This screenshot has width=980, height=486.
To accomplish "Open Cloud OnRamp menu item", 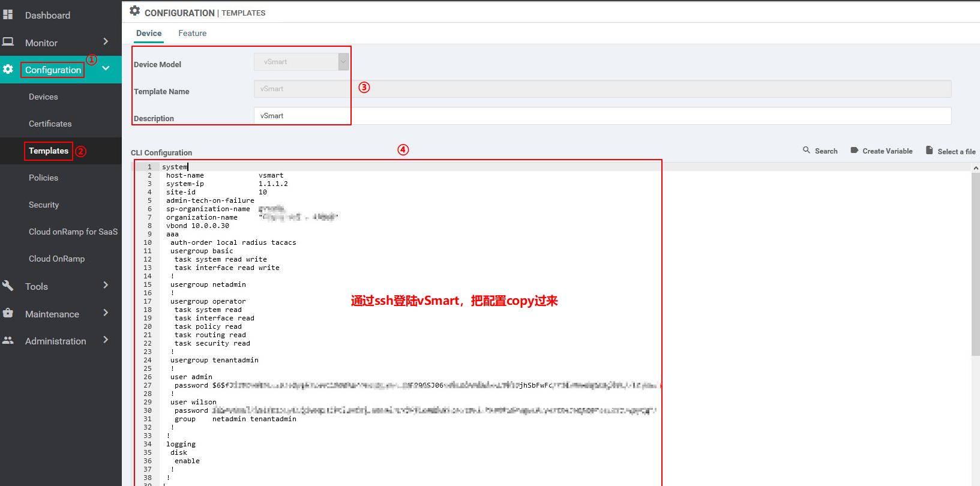I will [x=56, y=259].
